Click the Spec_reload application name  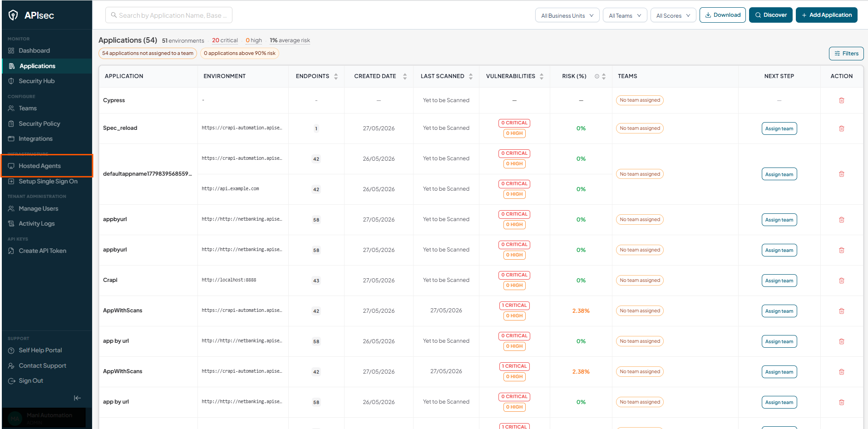120,128
